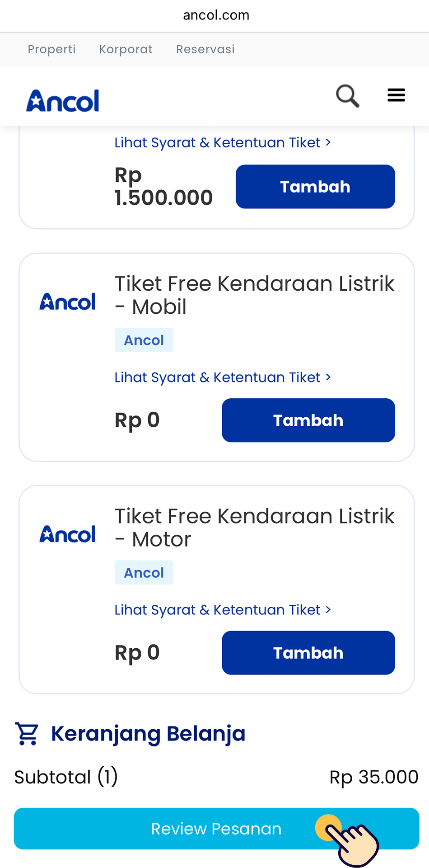Click the Review Pesanan button
The image size is (429, 868).
click(x=216, y=829)
